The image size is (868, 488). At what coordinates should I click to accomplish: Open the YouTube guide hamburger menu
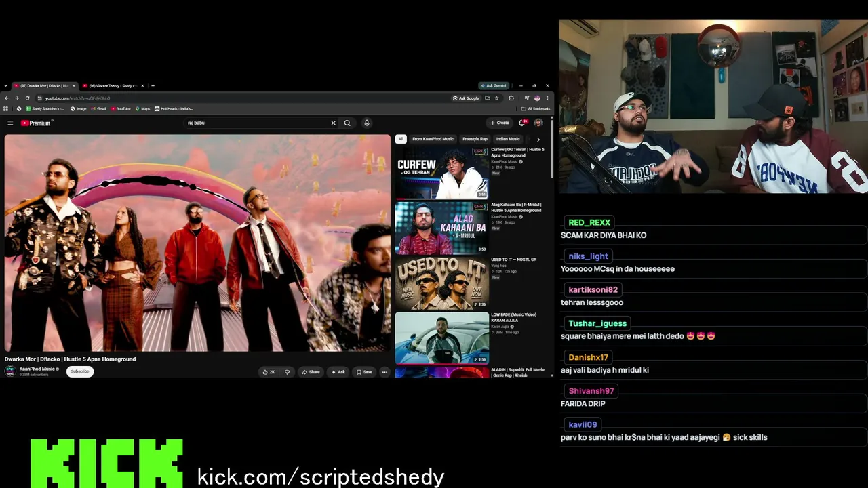pyautogui.click(x=10, y=123)
